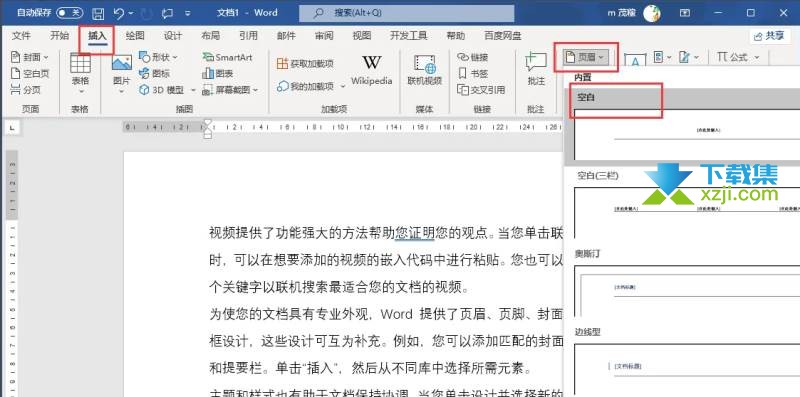Viewport: 800px width, 397px height.
Task: Choose the 边线型 header template
Action: [687, 368]
